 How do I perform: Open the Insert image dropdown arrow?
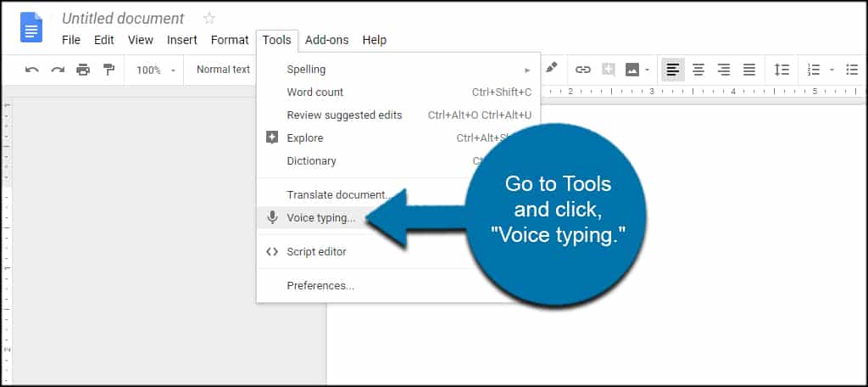coord(647,70)
